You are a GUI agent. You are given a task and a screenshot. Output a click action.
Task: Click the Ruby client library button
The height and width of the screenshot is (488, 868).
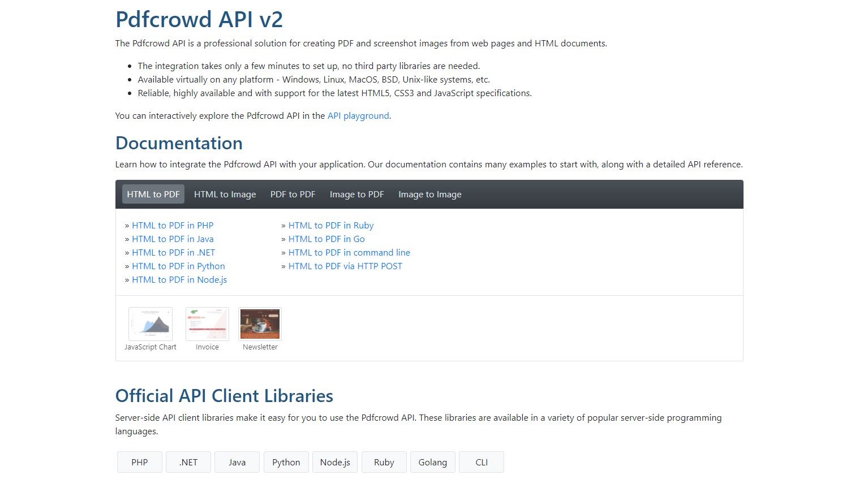384,462
